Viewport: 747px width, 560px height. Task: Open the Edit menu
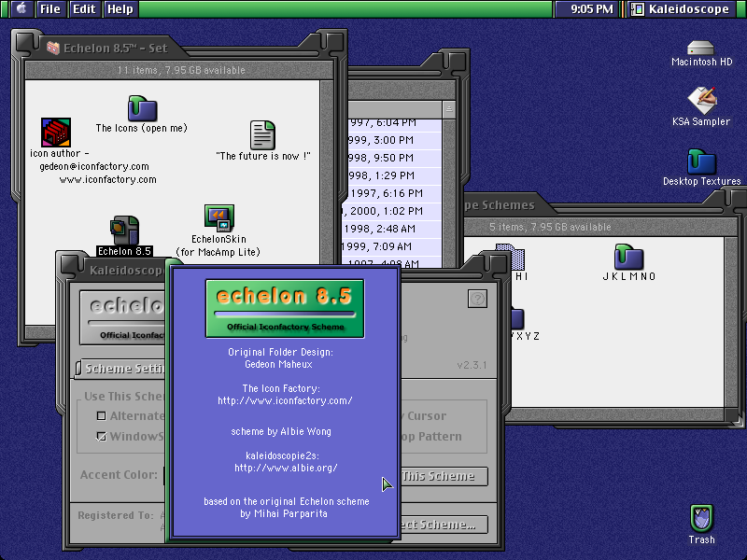pos(84,8)
